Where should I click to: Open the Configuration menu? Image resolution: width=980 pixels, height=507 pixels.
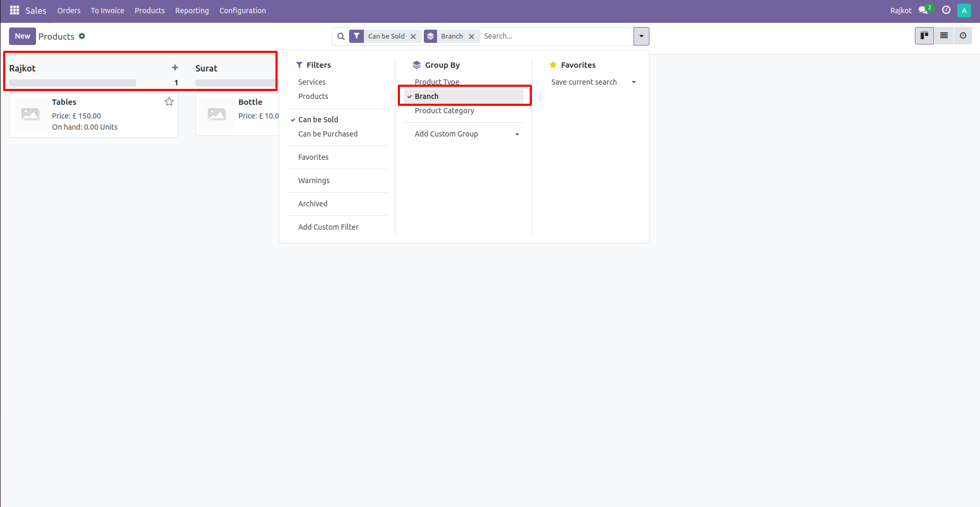(243, 11)
